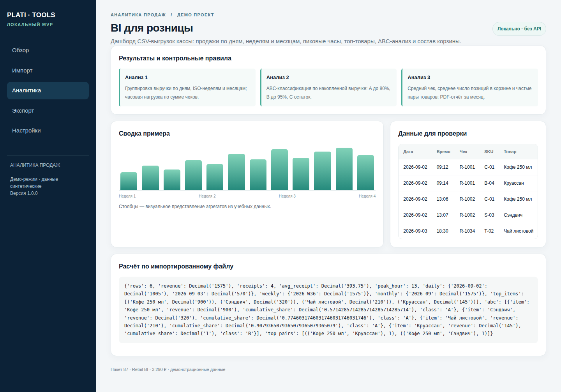Image resolution: width=561 pixels, height=392 pixels.
Task: Click the Неделя 4 chart axis label
Action: coord(367,196)
